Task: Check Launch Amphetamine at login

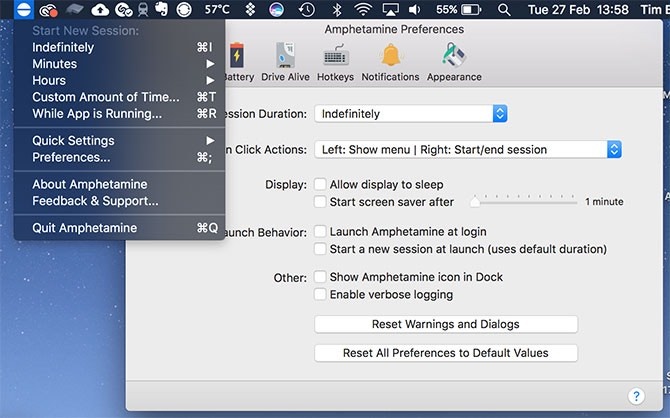Action: click(x=321, y=232)
